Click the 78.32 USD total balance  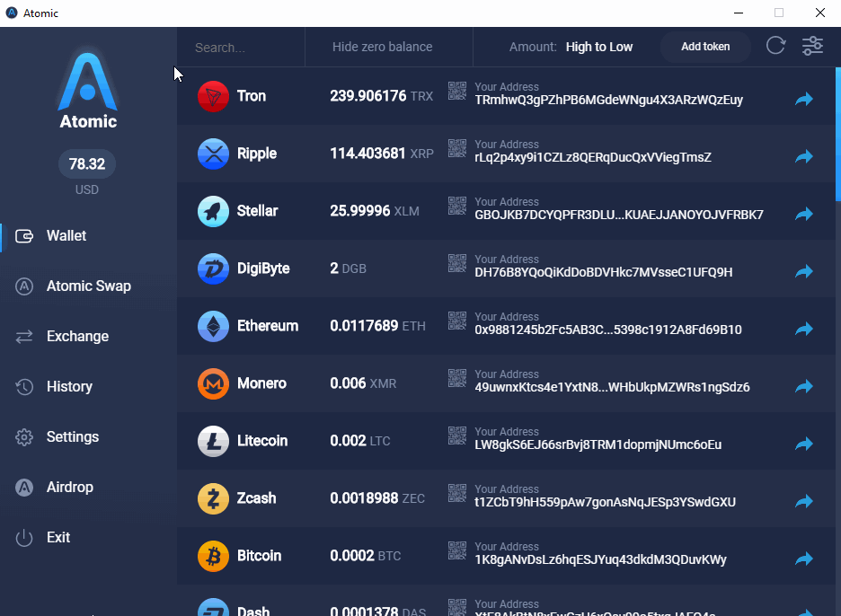click(x=87, y=164)
